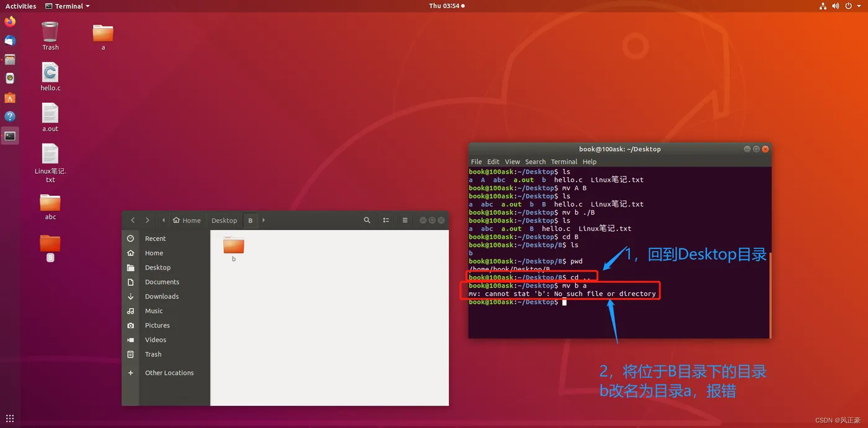Open the terminal View menu
Viewport: 868px width, 428px height.
(512, 162)
